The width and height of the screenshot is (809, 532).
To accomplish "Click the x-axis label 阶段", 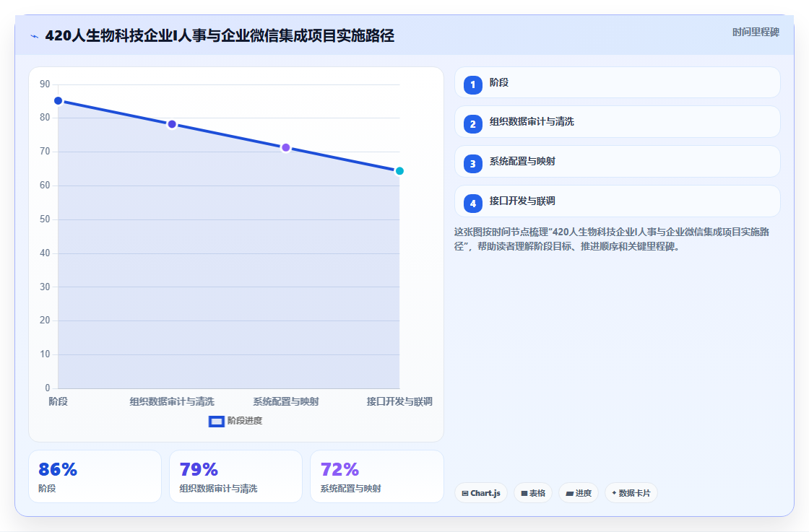I will [59, 401].
